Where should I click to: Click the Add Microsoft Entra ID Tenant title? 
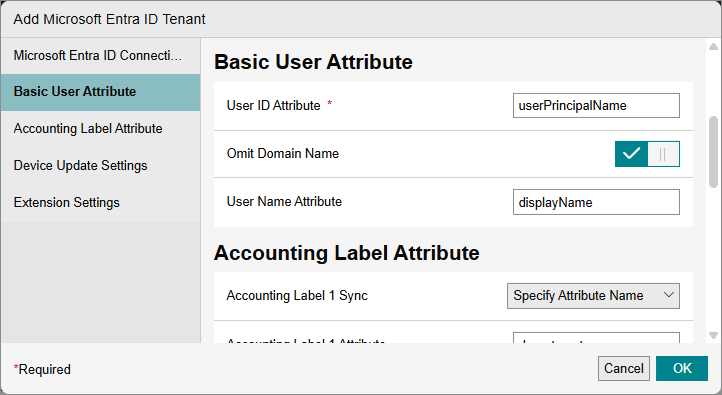[109, 19]
